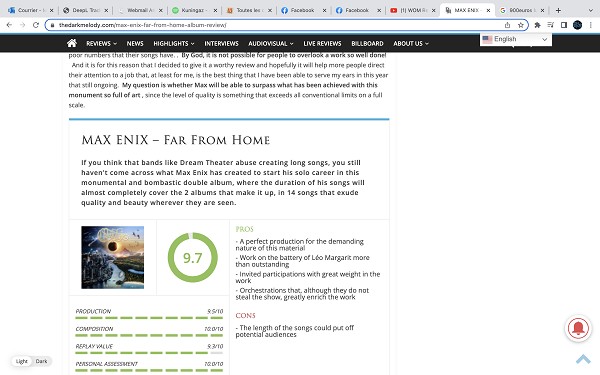Click the share page icon in address bar

coord(507,25)
